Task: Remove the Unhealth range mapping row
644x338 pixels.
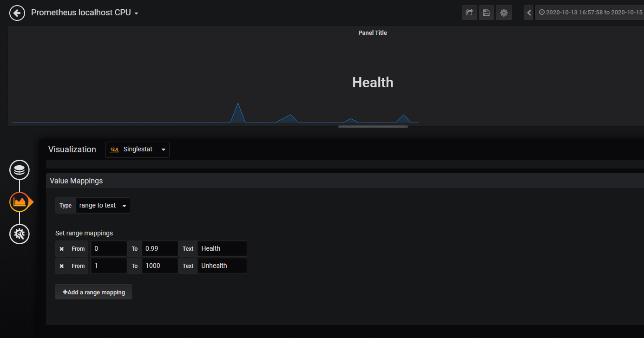Action: (x=61, y=266)
